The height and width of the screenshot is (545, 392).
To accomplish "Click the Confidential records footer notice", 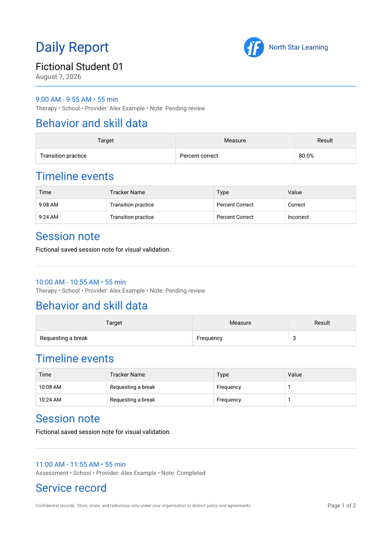I will (144, 506).
